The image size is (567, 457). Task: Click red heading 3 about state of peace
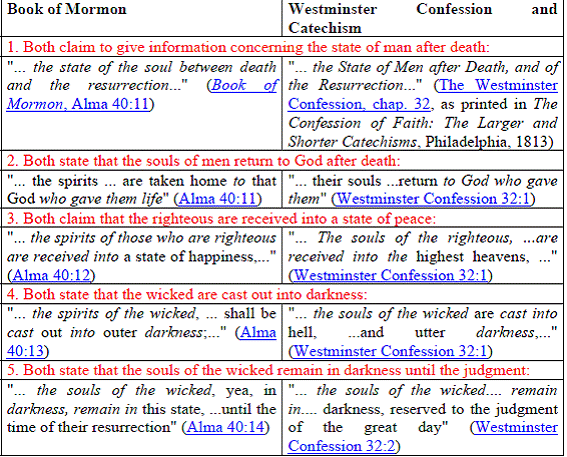(221, 219)
